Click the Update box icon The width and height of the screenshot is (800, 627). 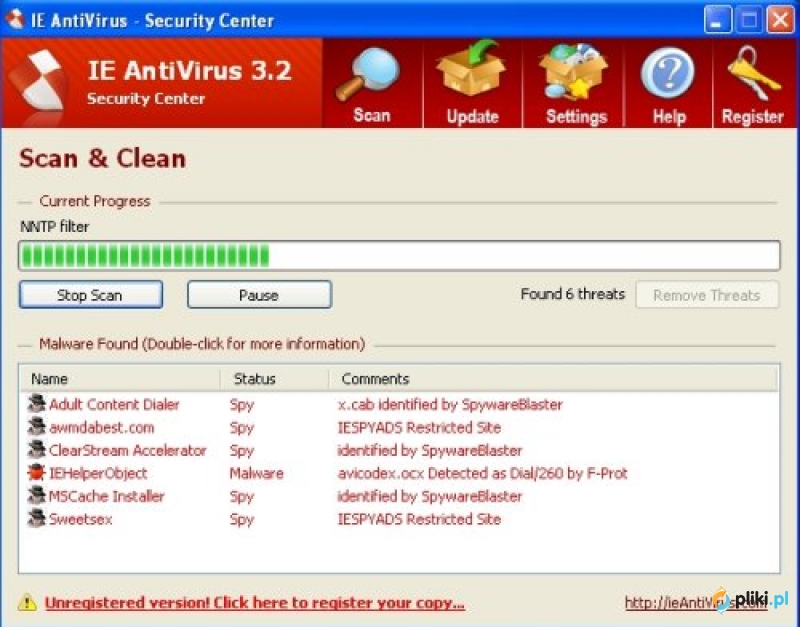470,68
